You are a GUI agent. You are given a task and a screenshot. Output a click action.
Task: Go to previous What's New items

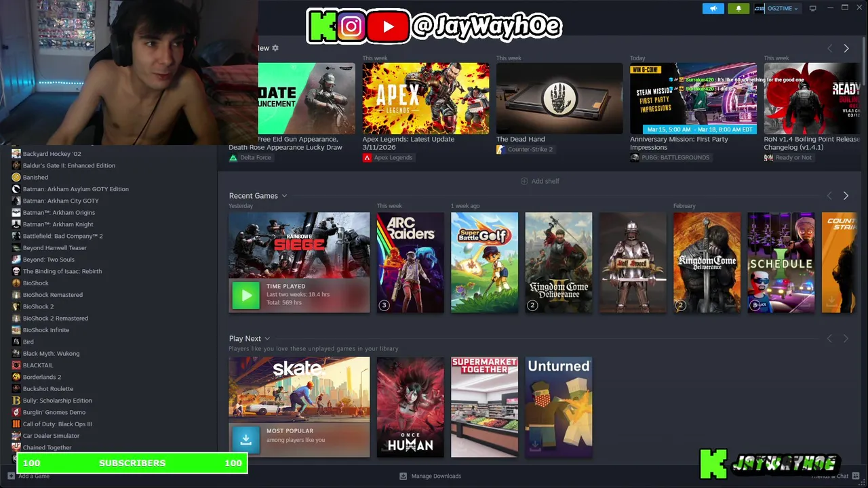(829, 48)
